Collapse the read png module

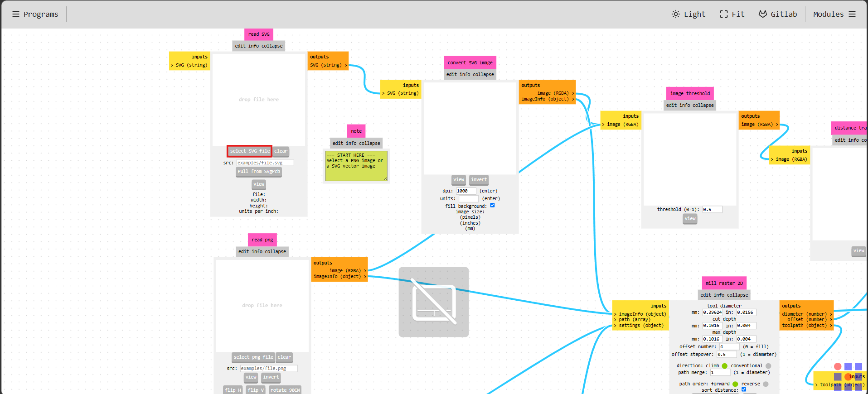[276, 251]
